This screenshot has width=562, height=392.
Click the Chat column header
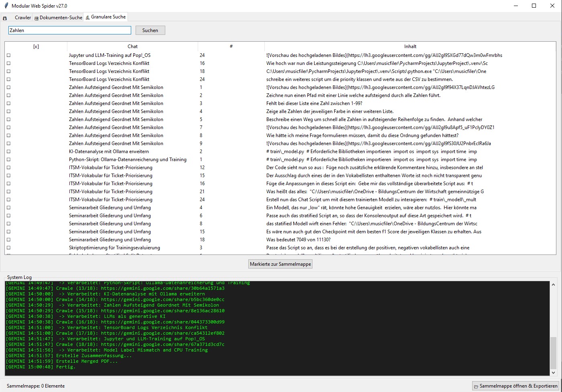132,46
